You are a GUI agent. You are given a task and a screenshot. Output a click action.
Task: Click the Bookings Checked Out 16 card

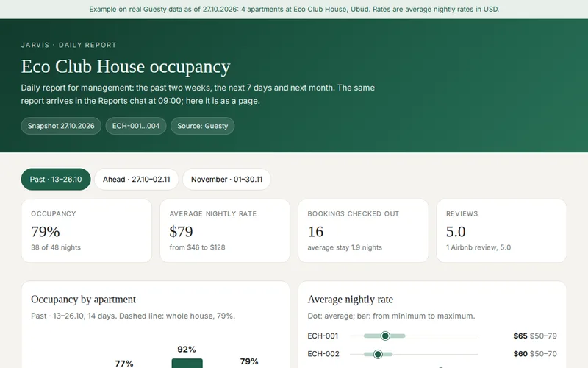pos(363,230)
